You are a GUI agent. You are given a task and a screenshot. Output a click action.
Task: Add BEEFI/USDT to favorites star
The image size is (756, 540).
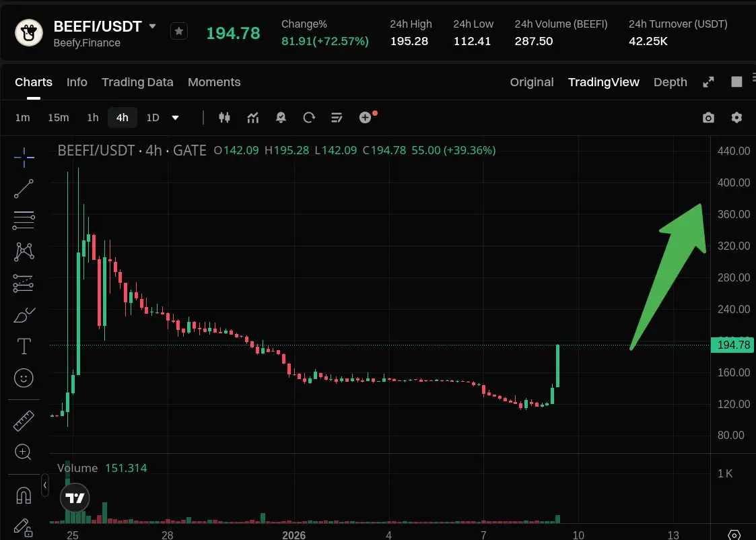pyautogui.click(x=179, y=32)
